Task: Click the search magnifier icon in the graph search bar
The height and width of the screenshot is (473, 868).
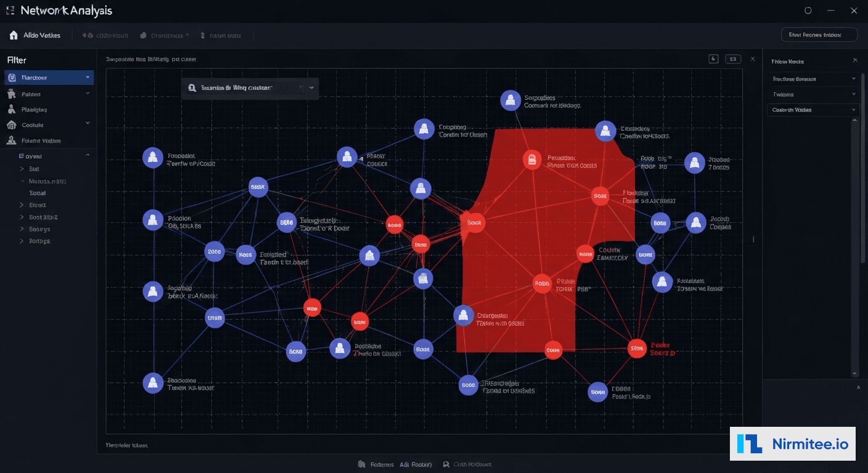Action: pyautogui.click(x=192, y=88)
